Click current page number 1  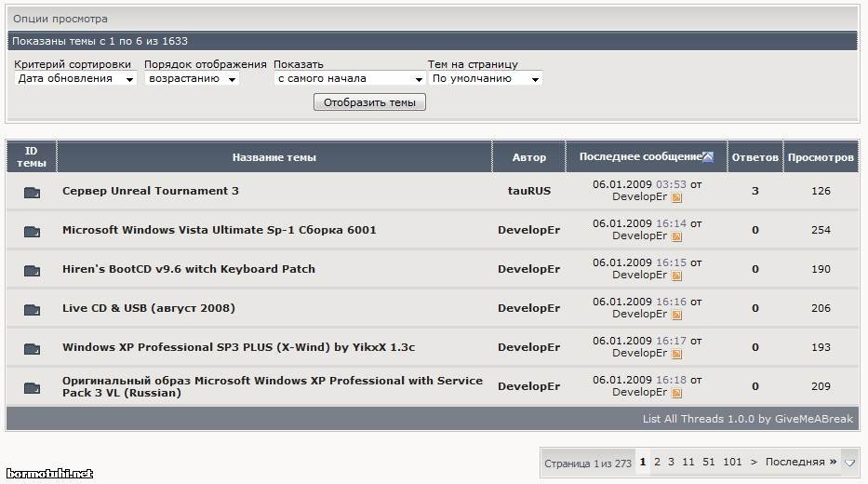click(643, 462)
